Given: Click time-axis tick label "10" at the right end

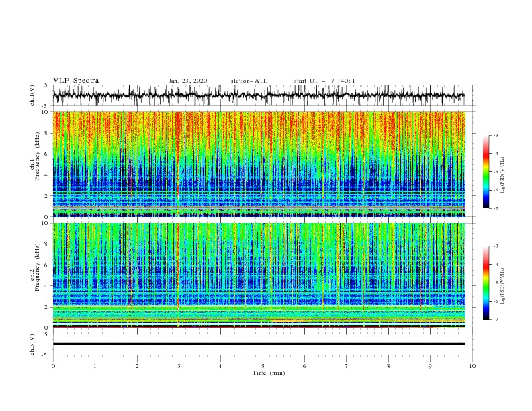Looking at the screenshot, I should pos(472,366).
